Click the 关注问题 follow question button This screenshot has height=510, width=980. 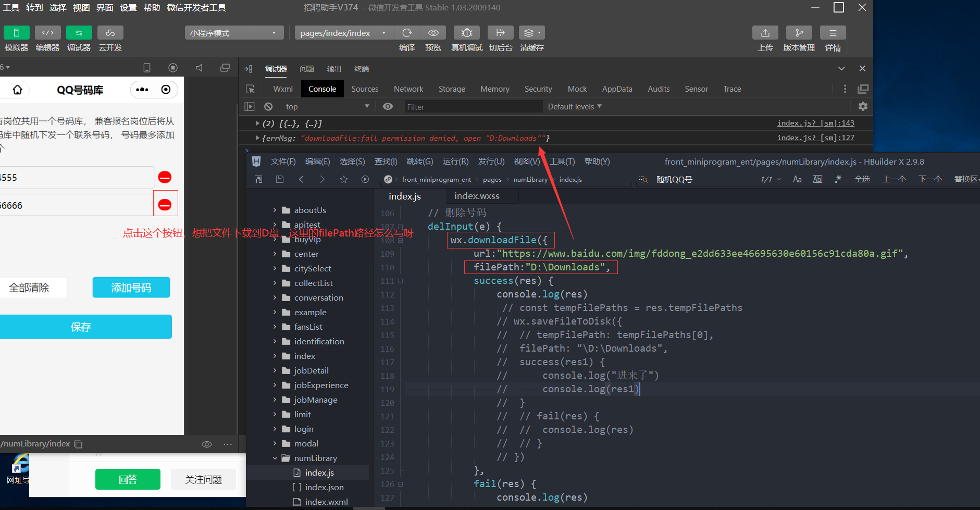203,479
